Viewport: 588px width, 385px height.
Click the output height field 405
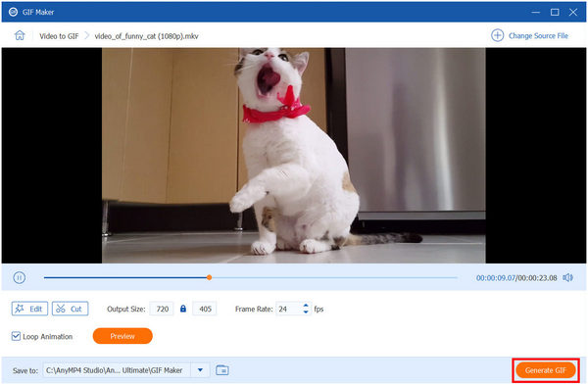coord(205,309)
